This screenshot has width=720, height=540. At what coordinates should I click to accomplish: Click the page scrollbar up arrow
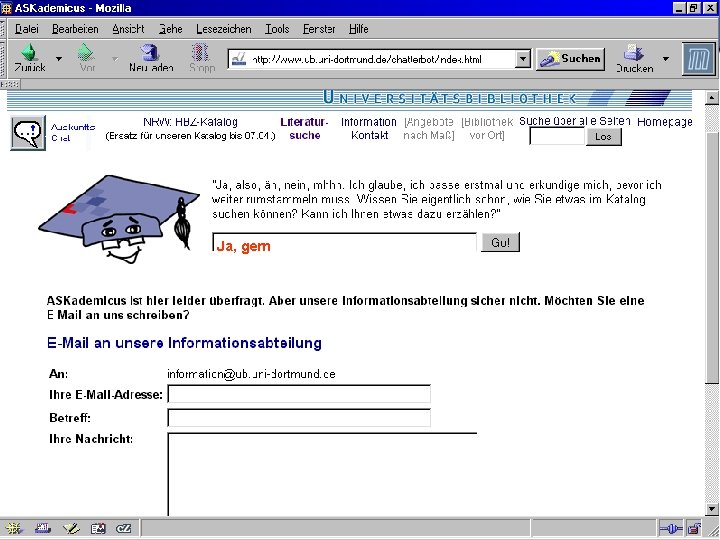tap(712, 97)
